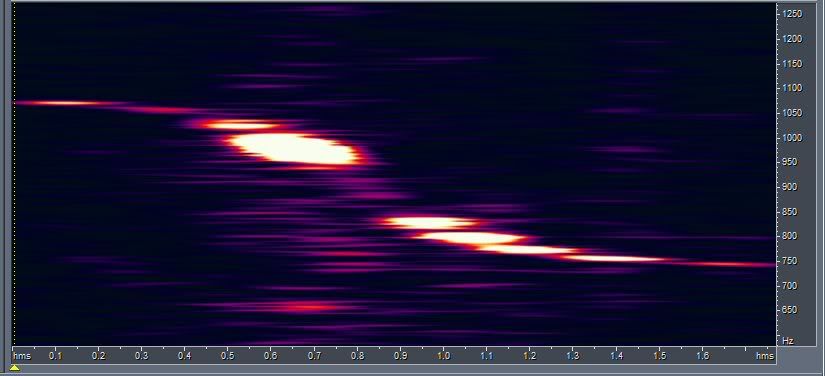
Task: Set cursor at 1.6 on the time ruler
Action: coord(702,356)
